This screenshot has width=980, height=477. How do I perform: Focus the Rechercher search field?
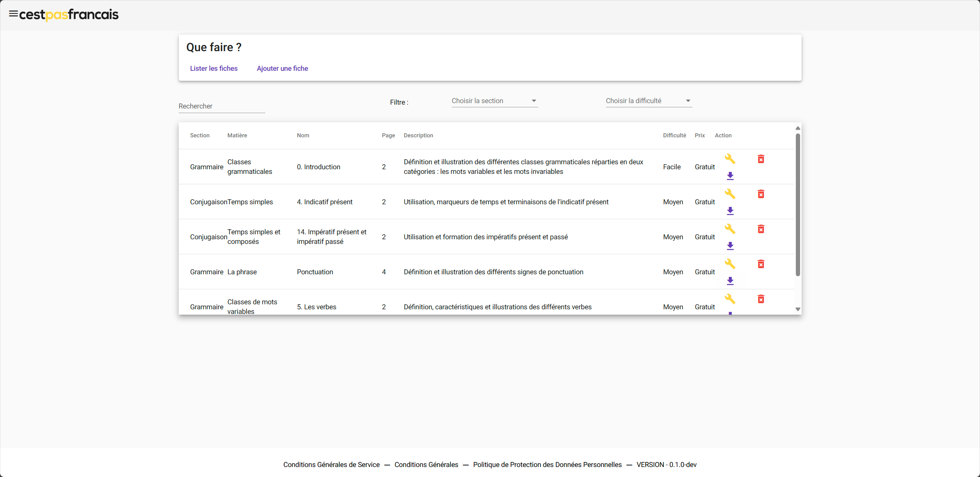click(222, 106)
